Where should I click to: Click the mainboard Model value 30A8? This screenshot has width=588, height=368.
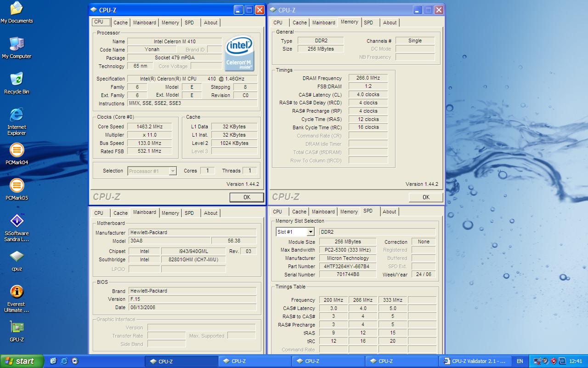169,241
